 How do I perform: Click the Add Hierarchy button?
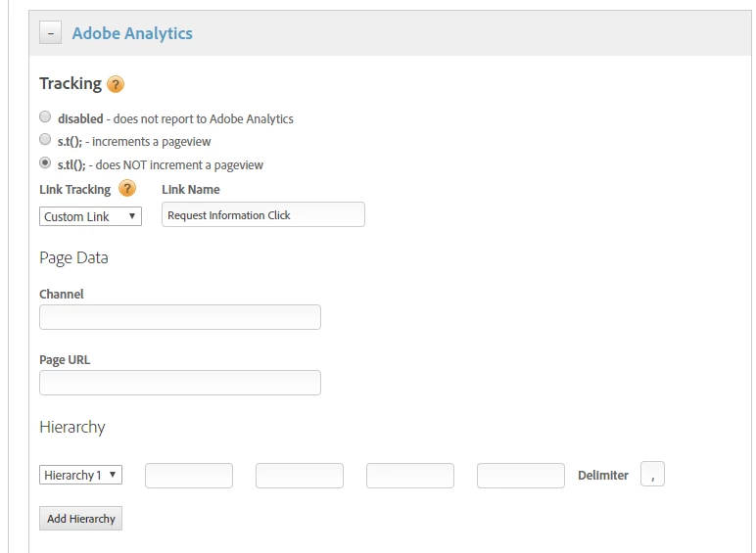pos(80,519)
